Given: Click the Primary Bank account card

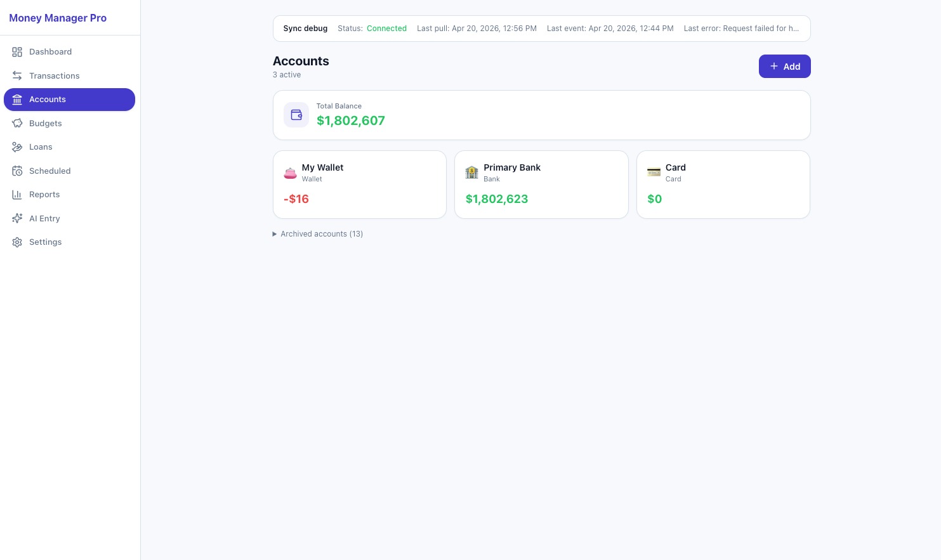Looking at the screenshot, I should point(541,185).
